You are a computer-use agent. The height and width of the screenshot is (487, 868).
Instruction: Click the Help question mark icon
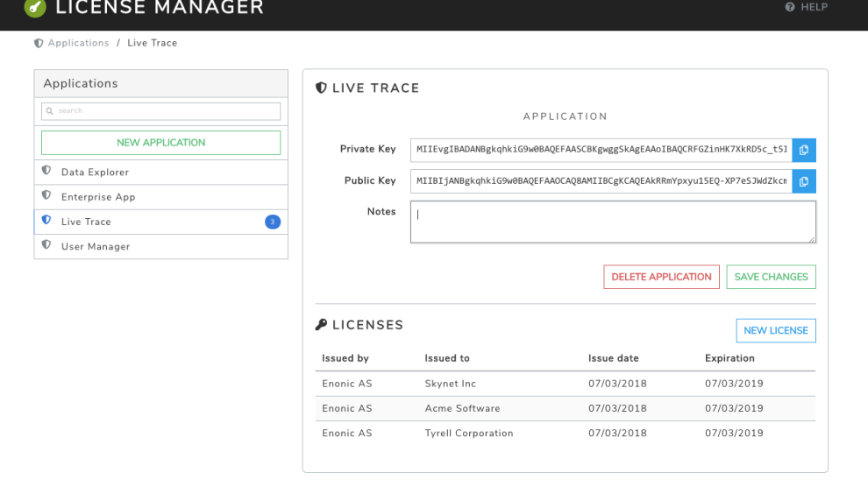[790, 8]
